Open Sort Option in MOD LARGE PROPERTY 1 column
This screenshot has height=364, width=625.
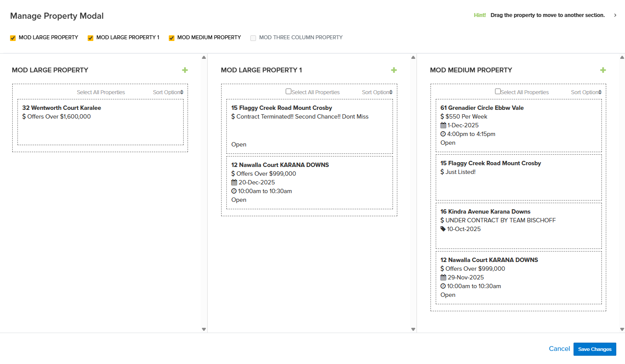coord(377,92)
